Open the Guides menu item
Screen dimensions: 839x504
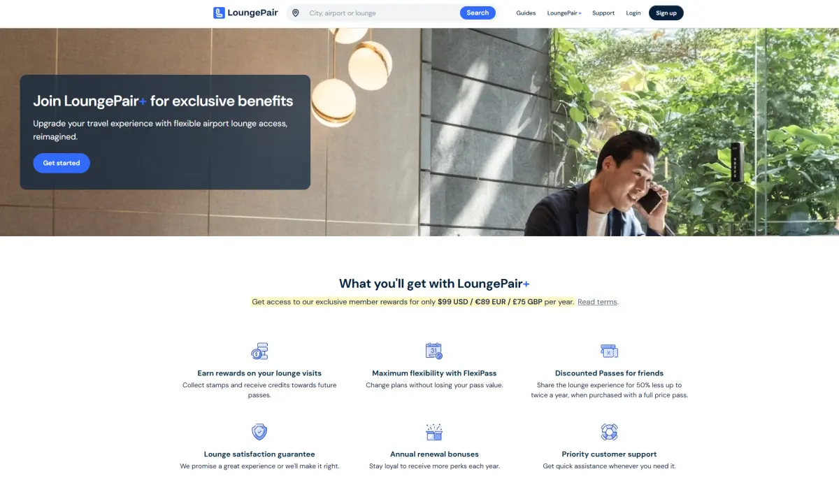(526, 13)
